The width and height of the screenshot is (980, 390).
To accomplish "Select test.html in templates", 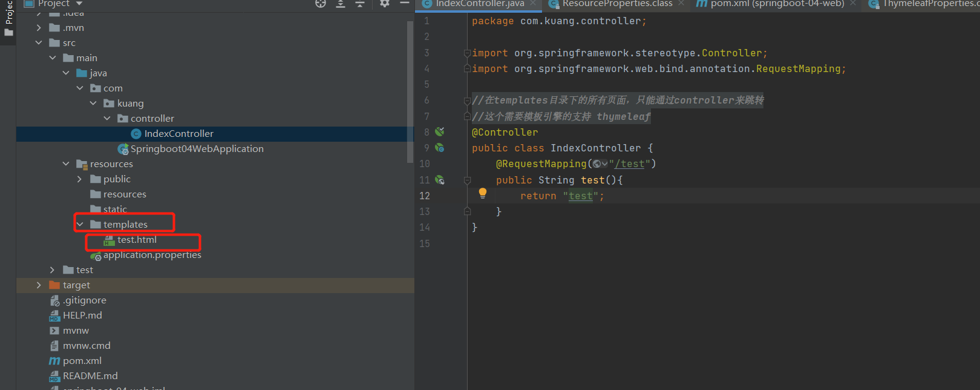I will [x=131, y=240].
